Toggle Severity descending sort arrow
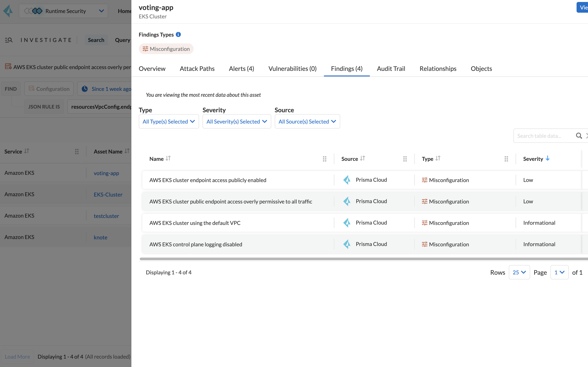Viewport: 588px width, 367px height. coord(547,159)
